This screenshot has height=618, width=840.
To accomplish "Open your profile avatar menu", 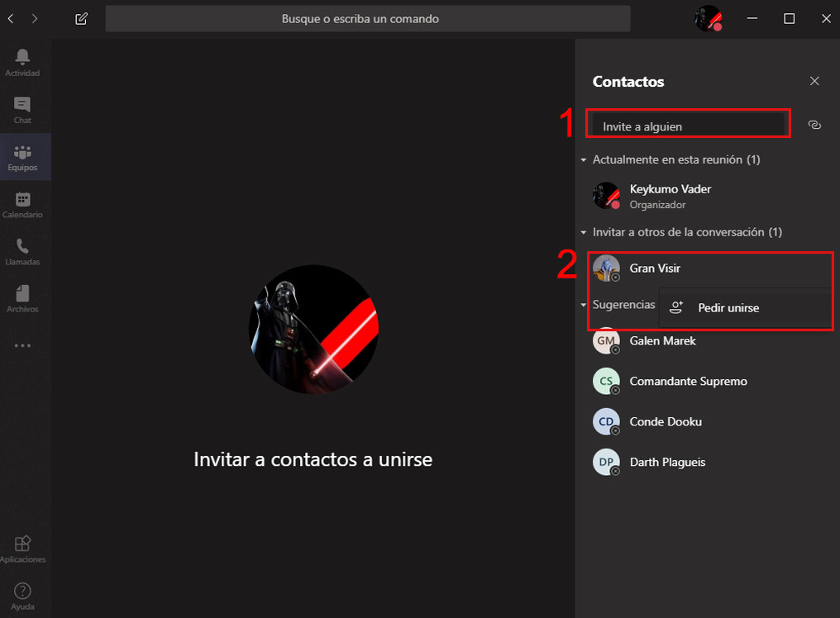I will (709, 18).
